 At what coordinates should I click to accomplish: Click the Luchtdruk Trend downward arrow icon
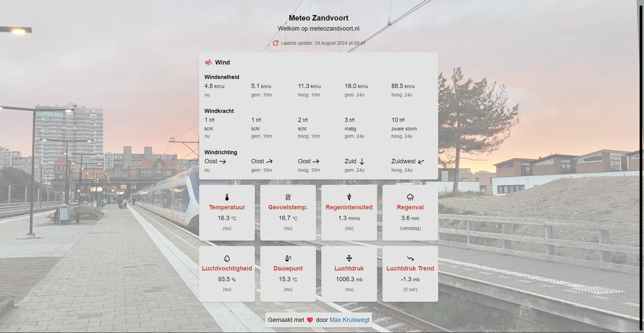point(410,258)
